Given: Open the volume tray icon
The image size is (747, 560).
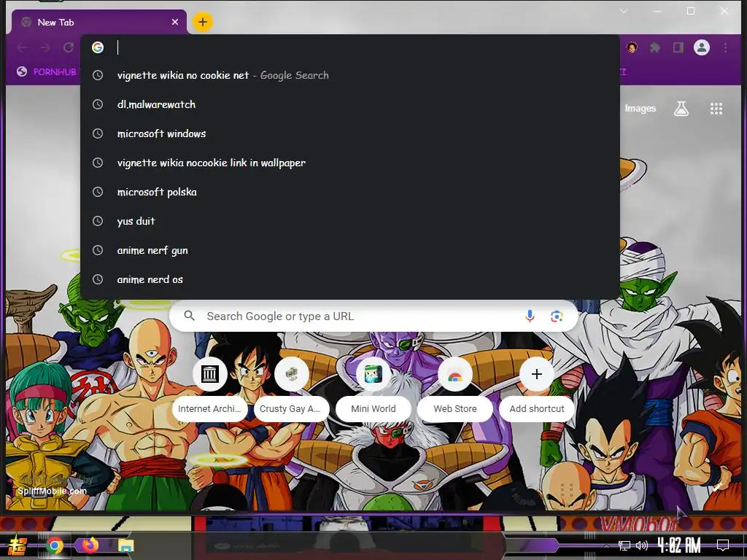Looking at the screenshot, I should (642, 545).
